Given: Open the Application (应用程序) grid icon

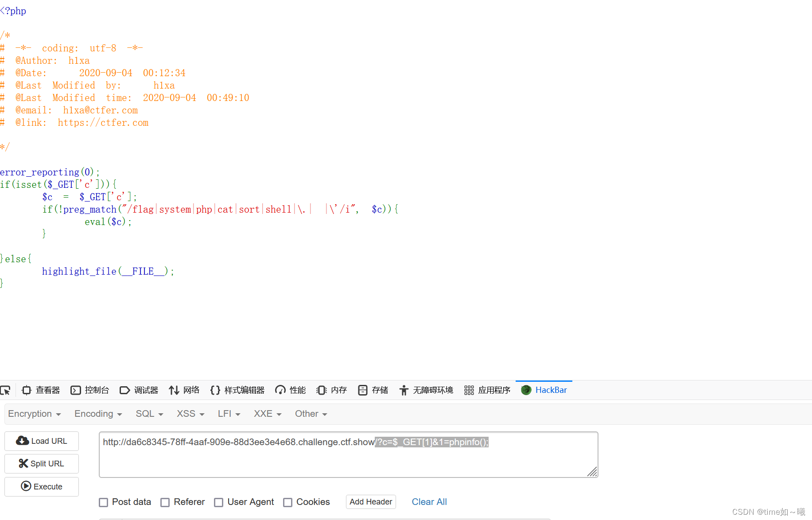Looking at the screenshot, I should click(469, 390).
